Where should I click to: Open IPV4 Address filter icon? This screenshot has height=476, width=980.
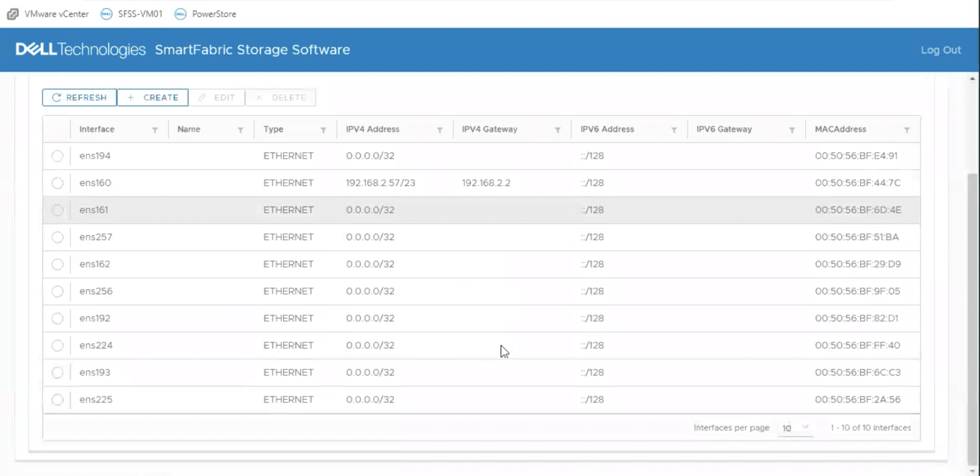click(x=439, y=130)
